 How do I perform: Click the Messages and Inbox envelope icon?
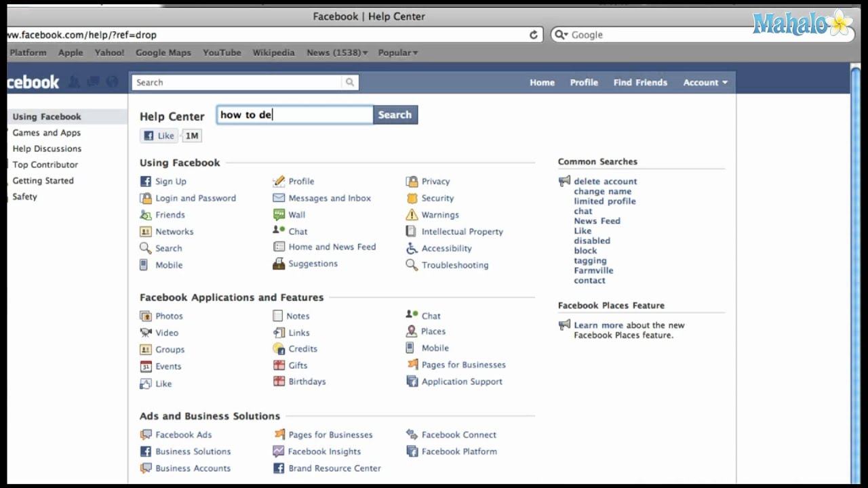click(279, 198)
